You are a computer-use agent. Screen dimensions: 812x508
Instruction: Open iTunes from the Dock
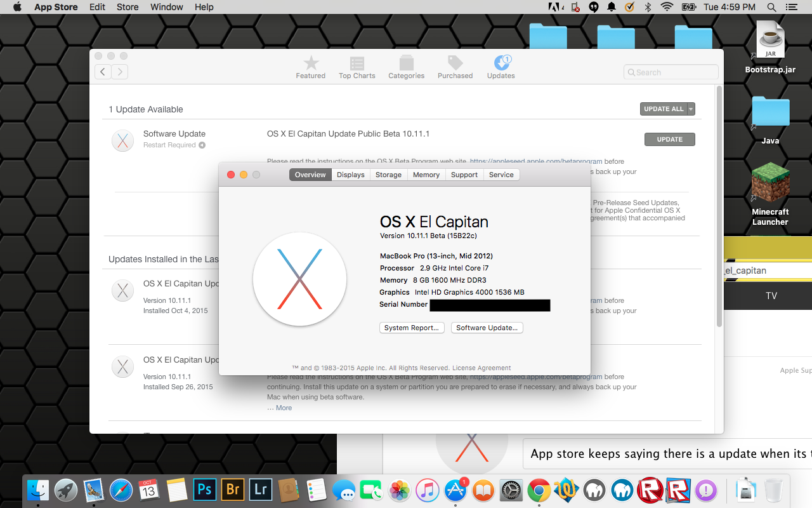428,490
